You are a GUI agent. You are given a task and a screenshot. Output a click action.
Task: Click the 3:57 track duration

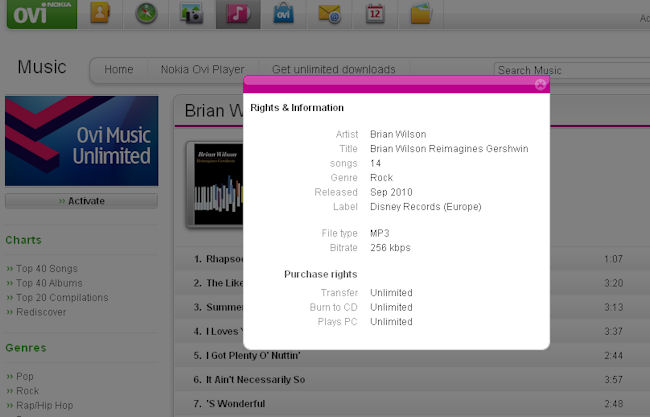[x=613, y=380]
